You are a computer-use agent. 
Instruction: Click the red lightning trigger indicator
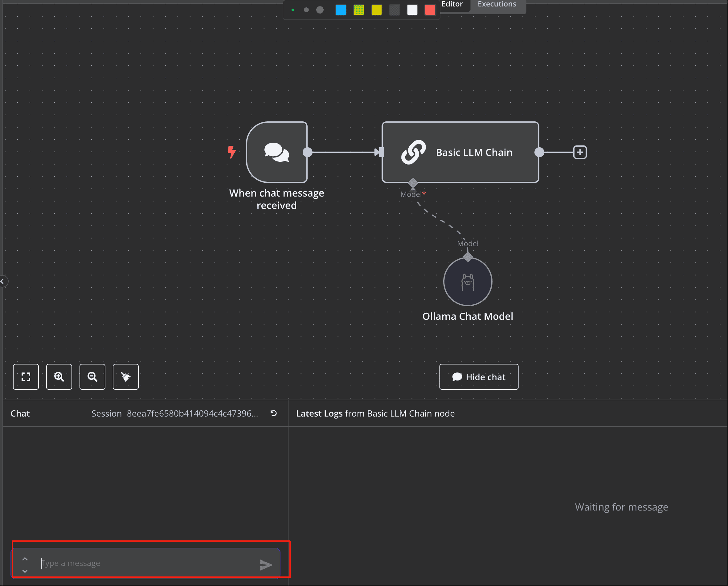[231, 152]
